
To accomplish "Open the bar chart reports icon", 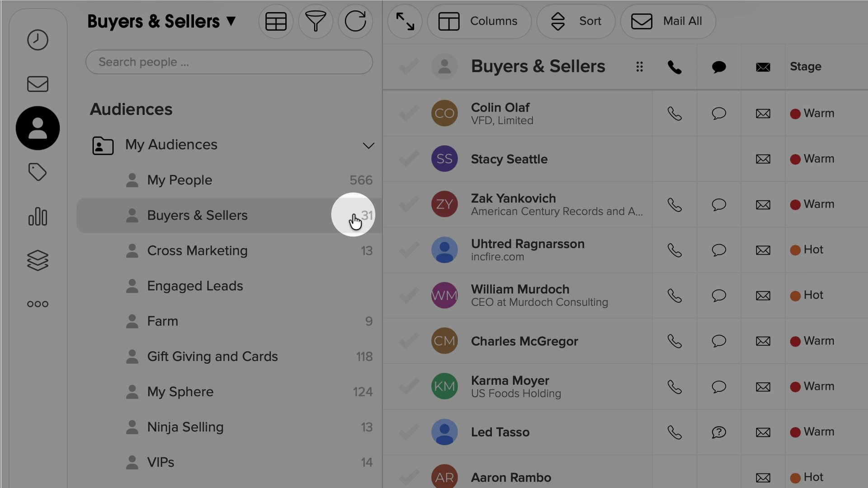I will pyautogui.click(x=38, y=216).
